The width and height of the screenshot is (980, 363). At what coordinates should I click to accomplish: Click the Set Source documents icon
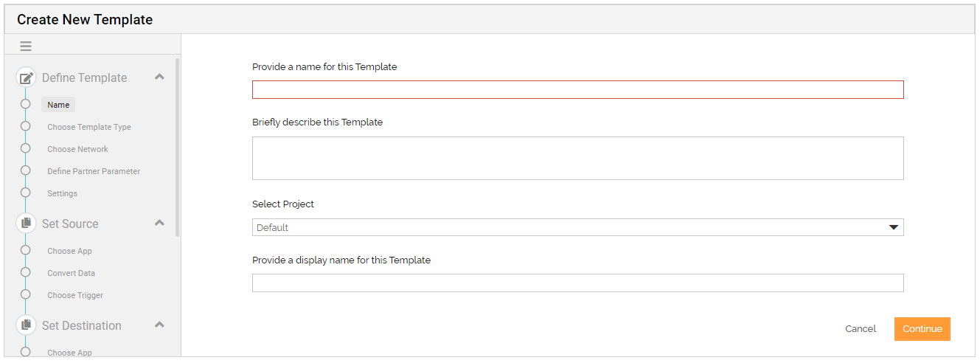[x=26, y=223]
